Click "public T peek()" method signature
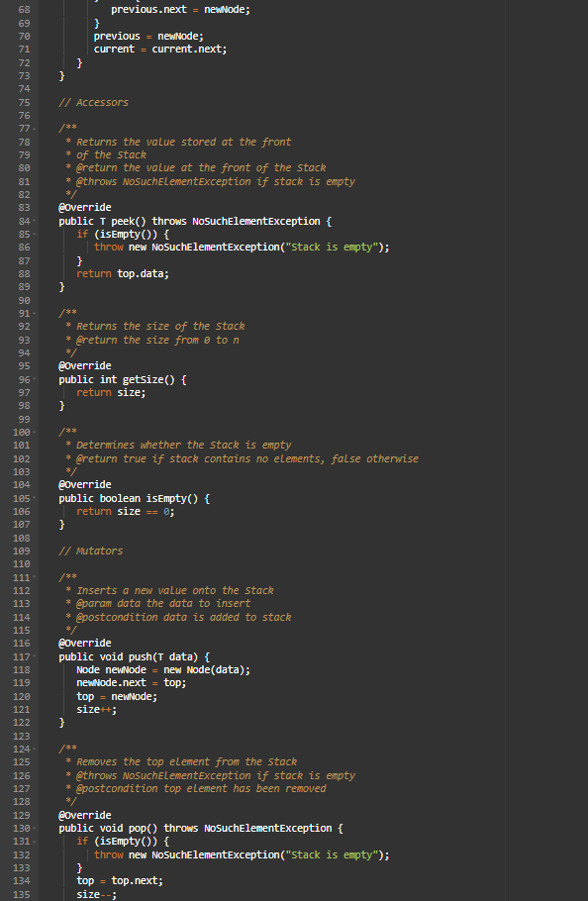Image resolution: width=588 pixels, height=901 pixels. click(102, 221)
